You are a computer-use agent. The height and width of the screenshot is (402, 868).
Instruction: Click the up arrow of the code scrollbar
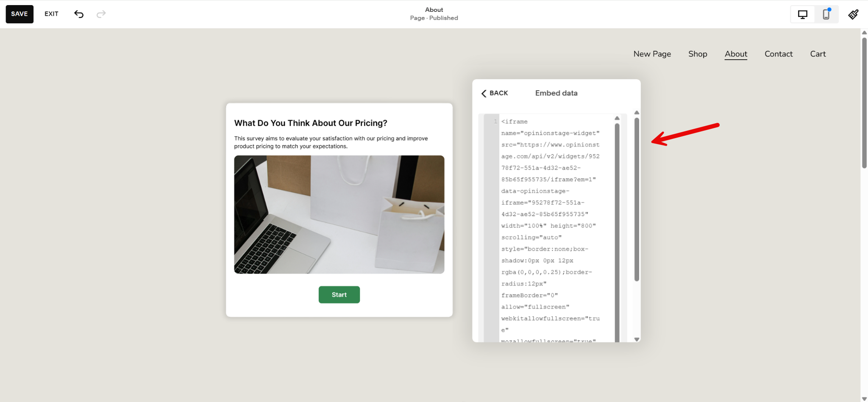point(618,118)
